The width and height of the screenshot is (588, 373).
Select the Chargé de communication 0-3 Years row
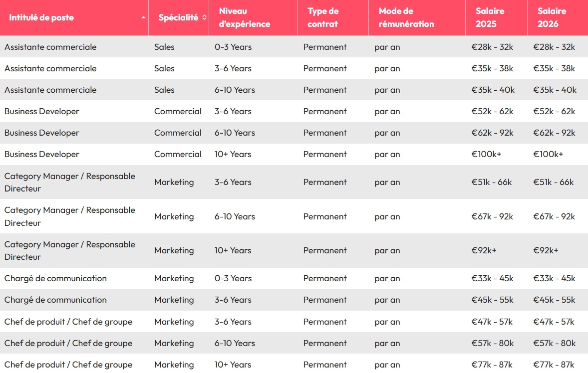click(x=55, y=278)
